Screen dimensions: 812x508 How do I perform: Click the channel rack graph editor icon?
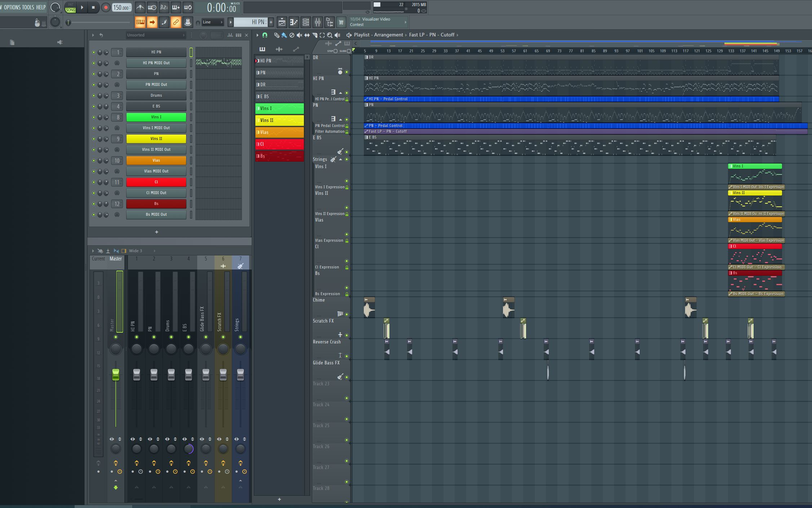[230, 35]
